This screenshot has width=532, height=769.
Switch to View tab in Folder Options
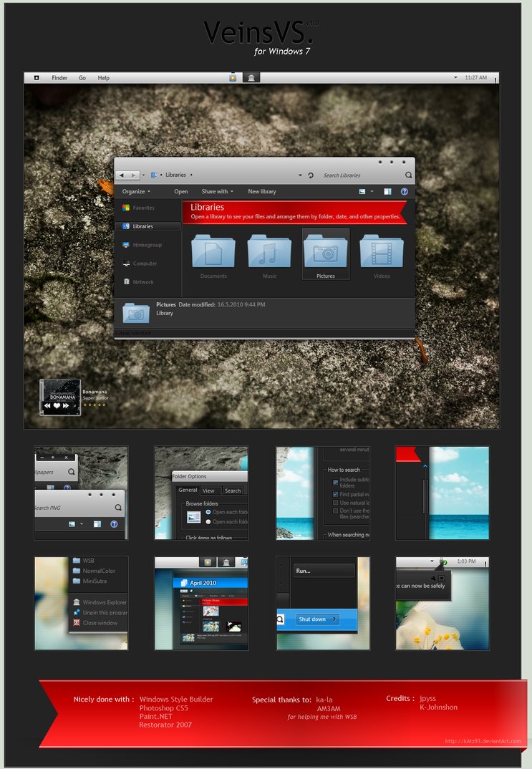(209, 490)
